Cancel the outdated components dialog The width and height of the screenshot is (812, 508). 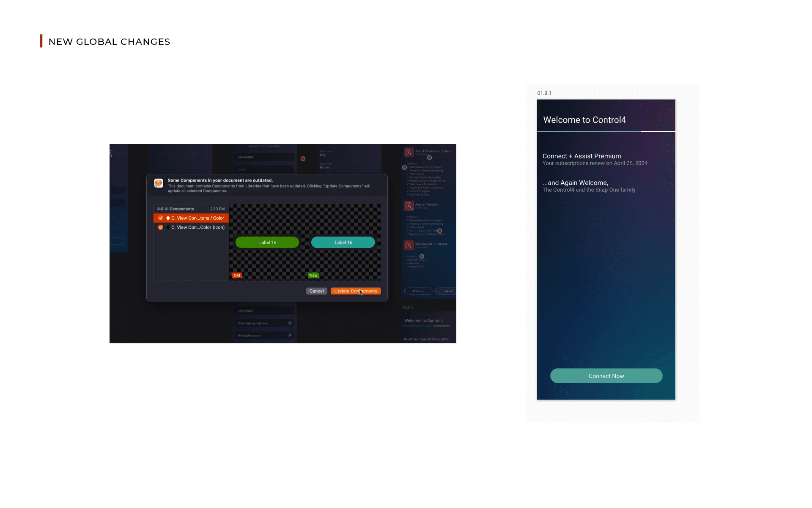point(316,291)
